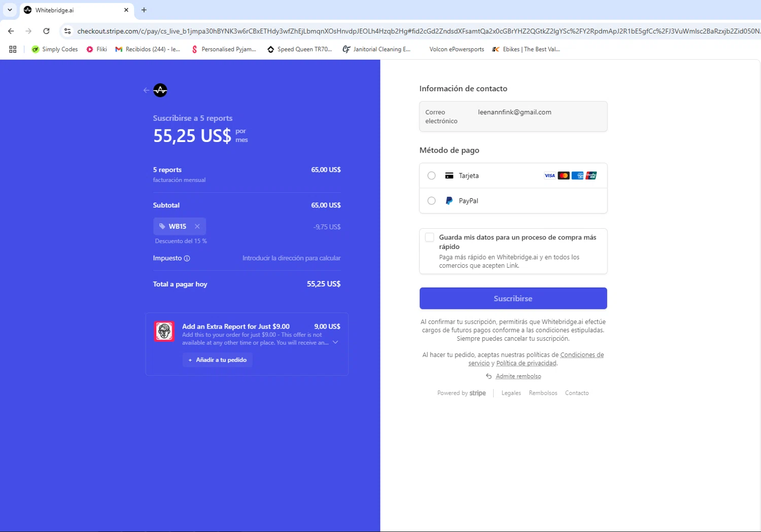
Task: Open a new tab with plus button
Action: (x=144, y=10)
